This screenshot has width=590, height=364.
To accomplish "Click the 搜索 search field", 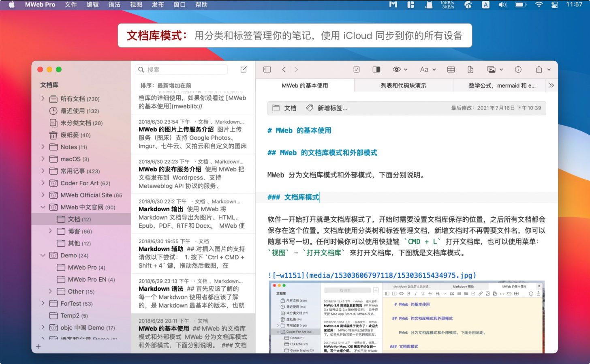I will click(x=182, y=70).
